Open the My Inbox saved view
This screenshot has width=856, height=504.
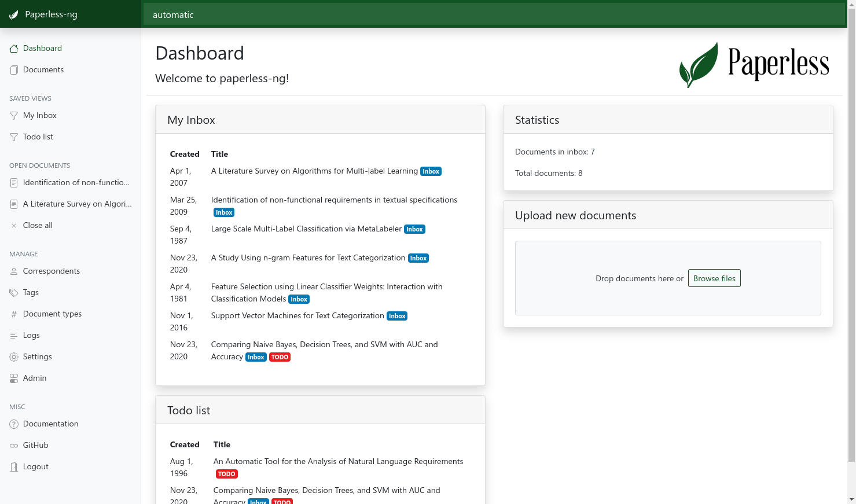tap(38, 115)
